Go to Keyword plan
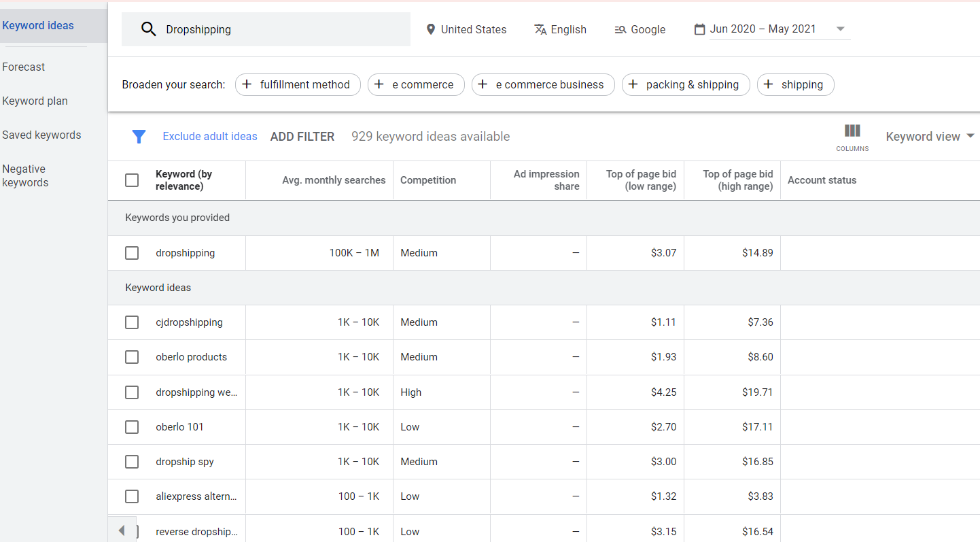Screen dimensions: 980x542 (35, 101)
